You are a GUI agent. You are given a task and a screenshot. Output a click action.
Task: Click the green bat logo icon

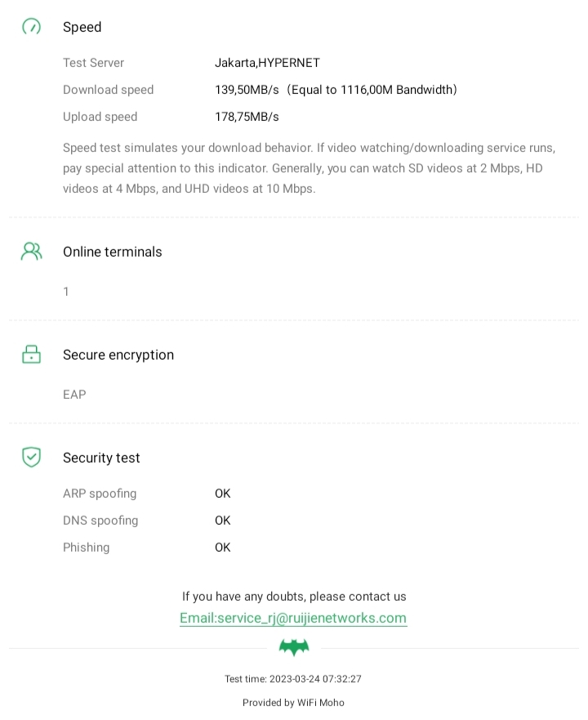tap(294, 647)
